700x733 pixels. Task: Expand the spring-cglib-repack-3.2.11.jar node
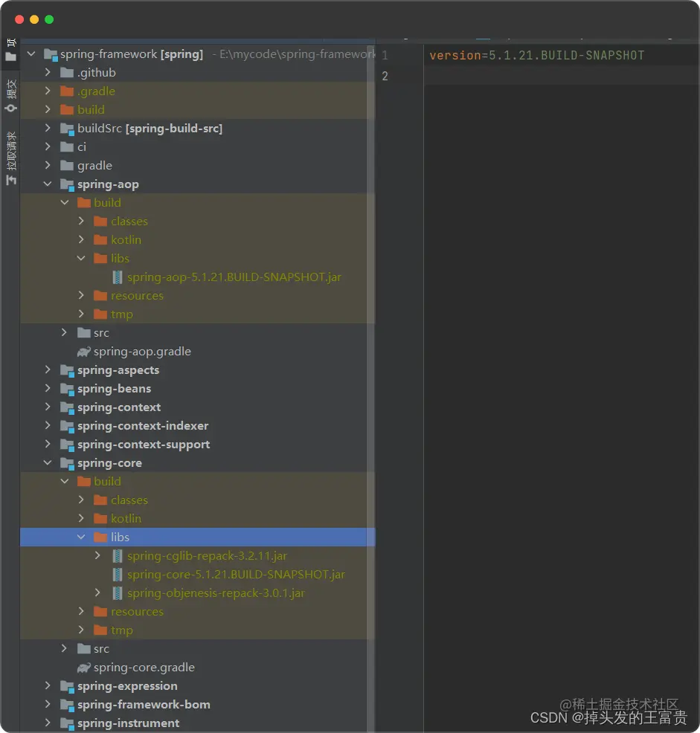click(x=97, y=555)
